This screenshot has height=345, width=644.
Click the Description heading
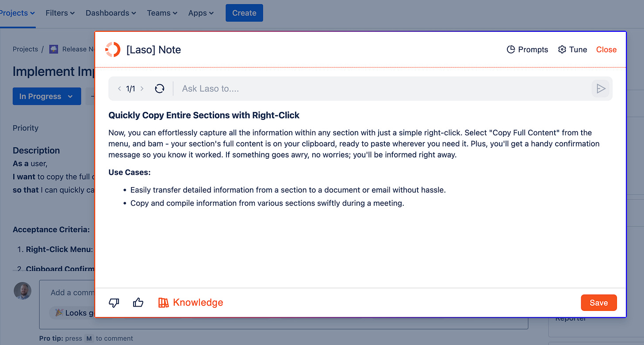pyautogui.click(x=36, y=150)
